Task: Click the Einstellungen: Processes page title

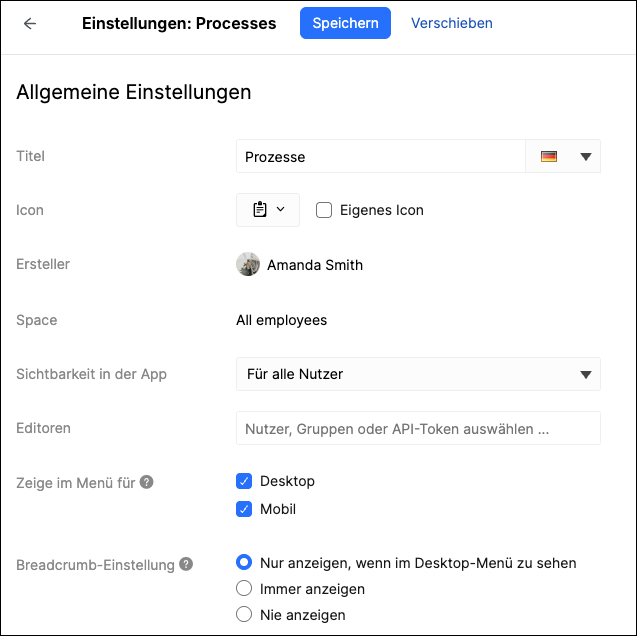Action: click(179, 24)
